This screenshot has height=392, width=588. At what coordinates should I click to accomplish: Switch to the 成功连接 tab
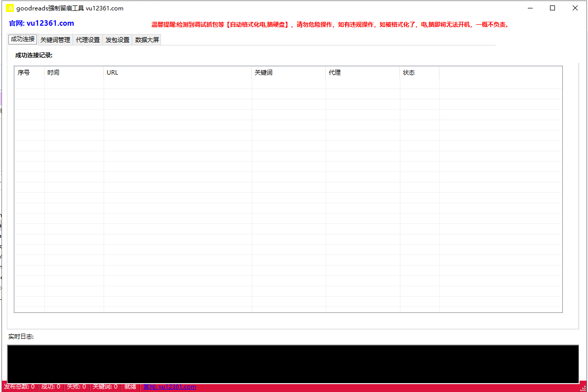click(23, 40)
